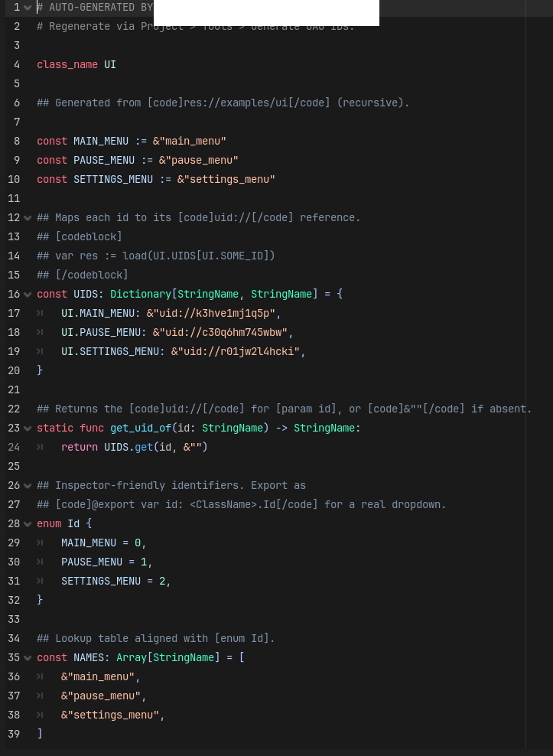Click the Array type on line 35
Screen dimensions: 553x756
pyautogui.click(x=132, y=657)
